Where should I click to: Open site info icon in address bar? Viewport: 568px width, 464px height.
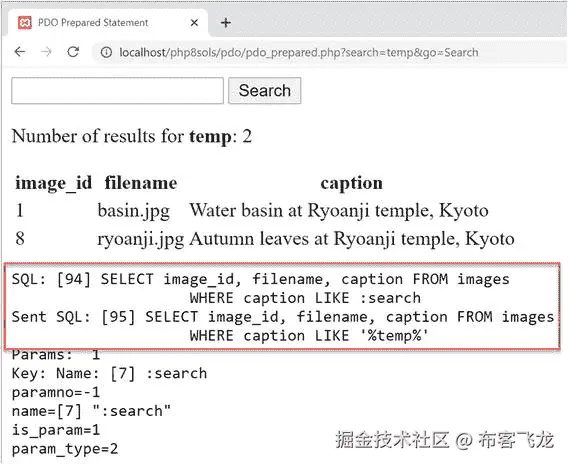tap(106, 53)
